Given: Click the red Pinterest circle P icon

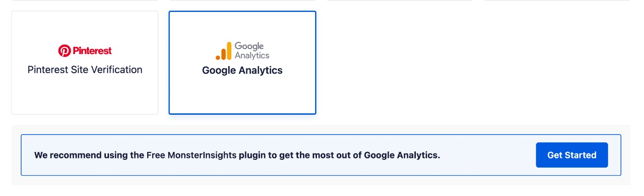Looking at the screenshot, I should [64, 51].
